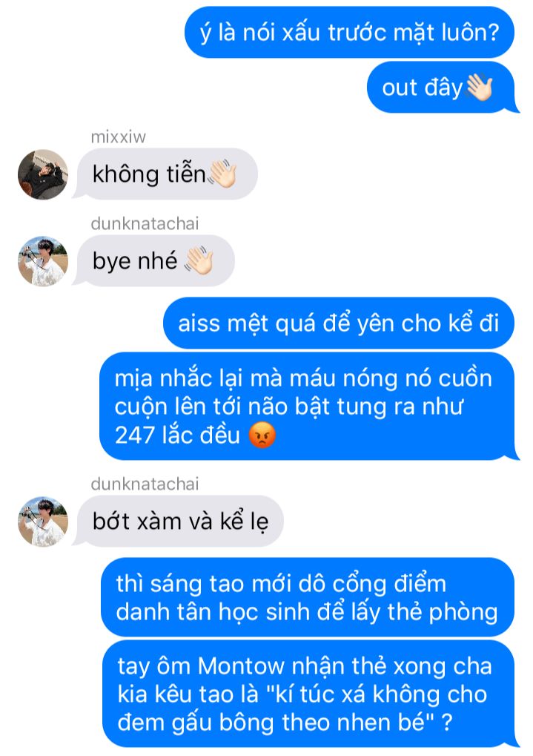Click the angry face emoji after '247 lắc đều'
Viewport: 533px width, 756px height.
pyautogui.click(x=262, y=435)
